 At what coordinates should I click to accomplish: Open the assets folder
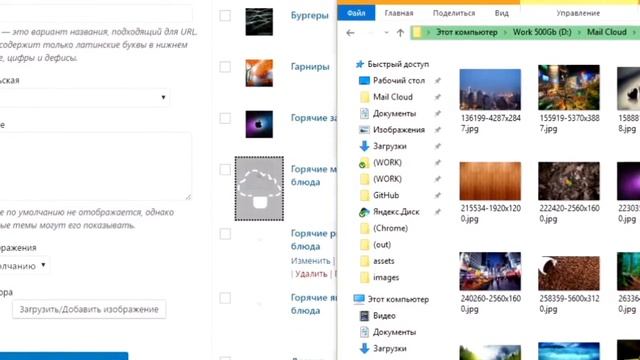click(377, 261)
